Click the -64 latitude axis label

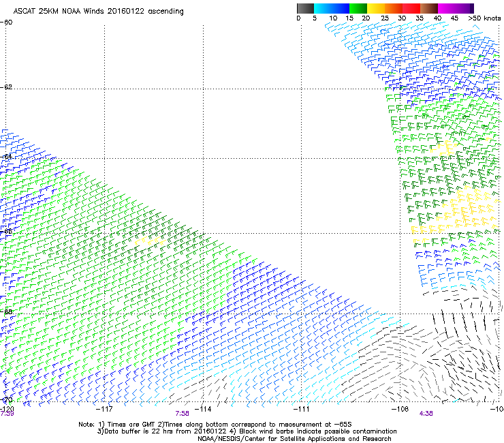(6, 157)
